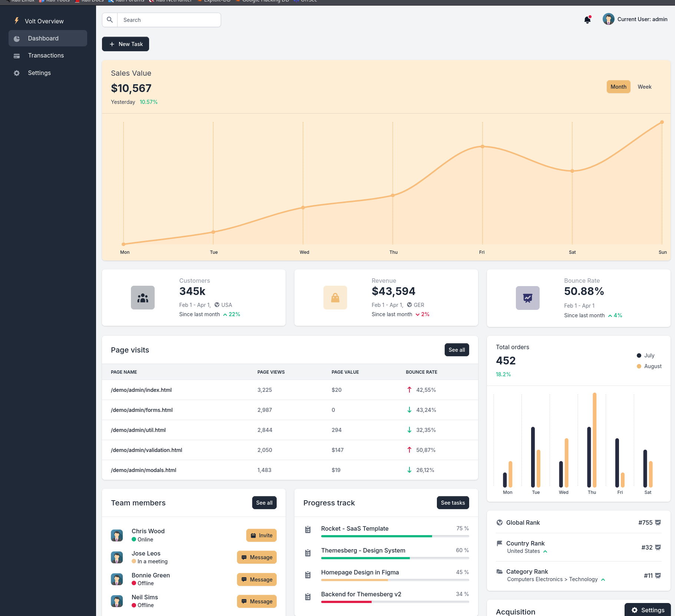The width and height of the screenshot is (675, 616).
Task: Click clipboard icon for Rocket - SaaS Template
Action: (x=308, y=530)
